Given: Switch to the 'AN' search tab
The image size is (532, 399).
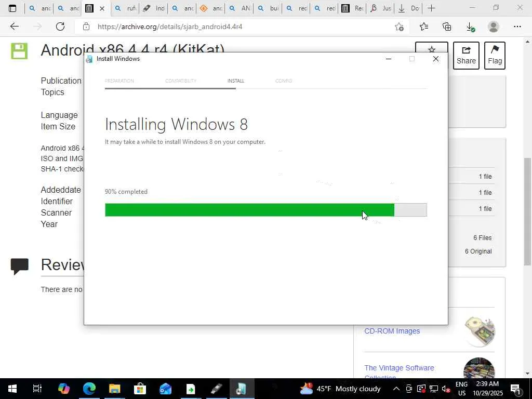Looking at the screenshot, I should (239, 8).
